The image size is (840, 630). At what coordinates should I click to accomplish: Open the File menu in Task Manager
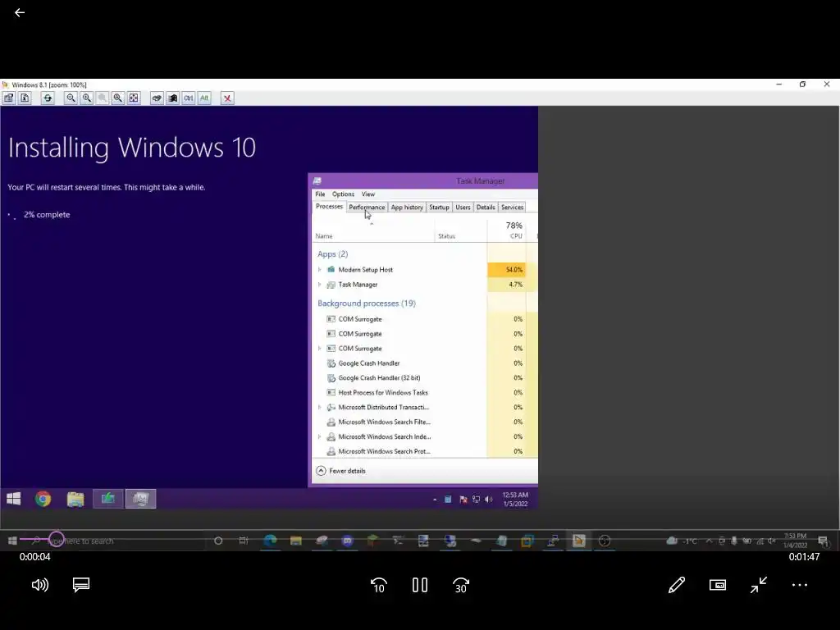pos(320,194)
